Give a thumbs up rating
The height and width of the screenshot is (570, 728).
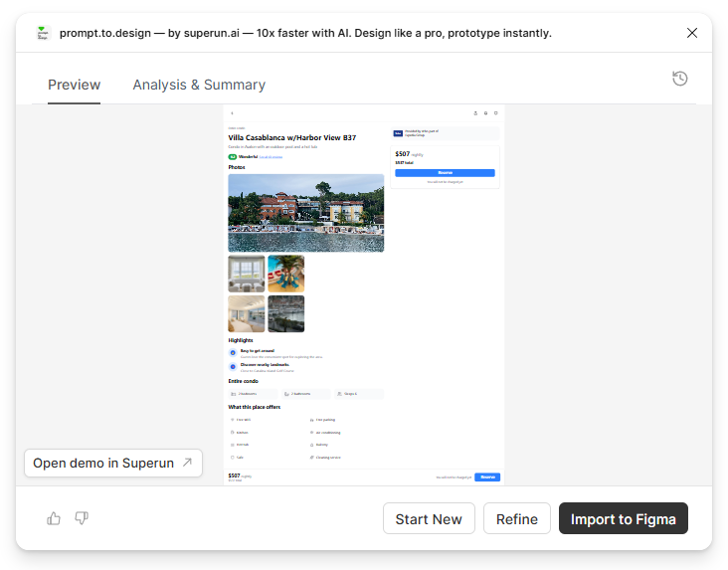tap(54, 518)
